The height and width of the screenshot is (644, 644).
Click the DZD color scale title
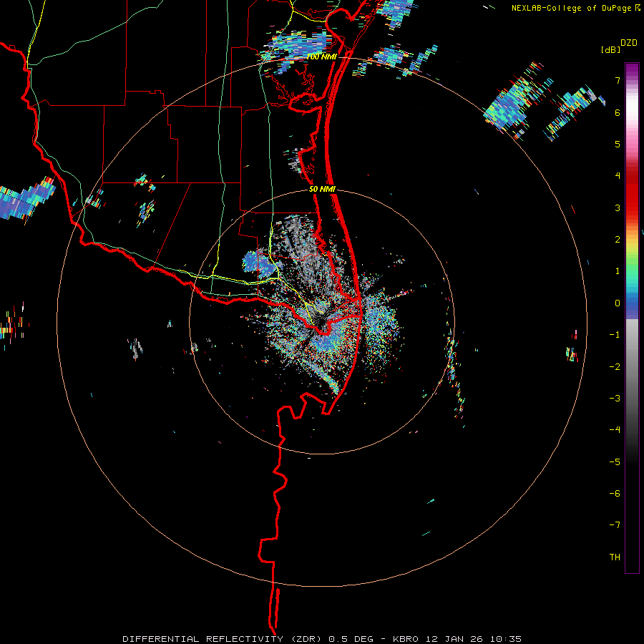[x=629, y=43]
